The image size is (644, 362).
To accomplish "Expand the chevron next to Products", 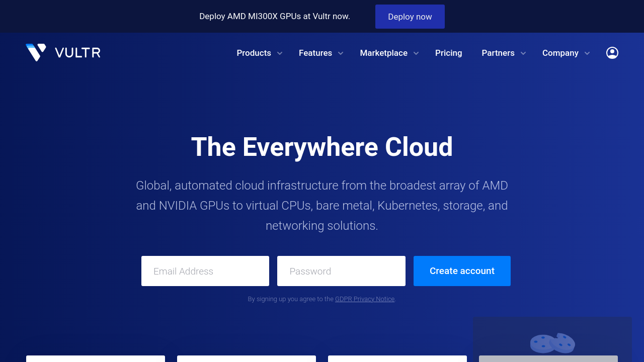I will (280, 53).
